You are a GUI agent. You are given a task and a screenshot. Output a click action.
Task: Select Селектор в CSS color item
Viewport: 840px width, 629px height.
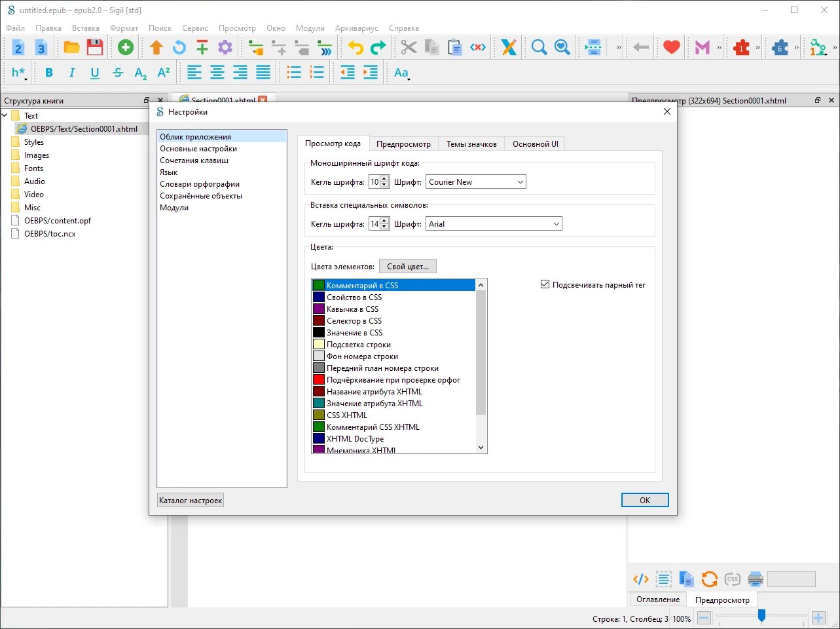coord(393,321)
